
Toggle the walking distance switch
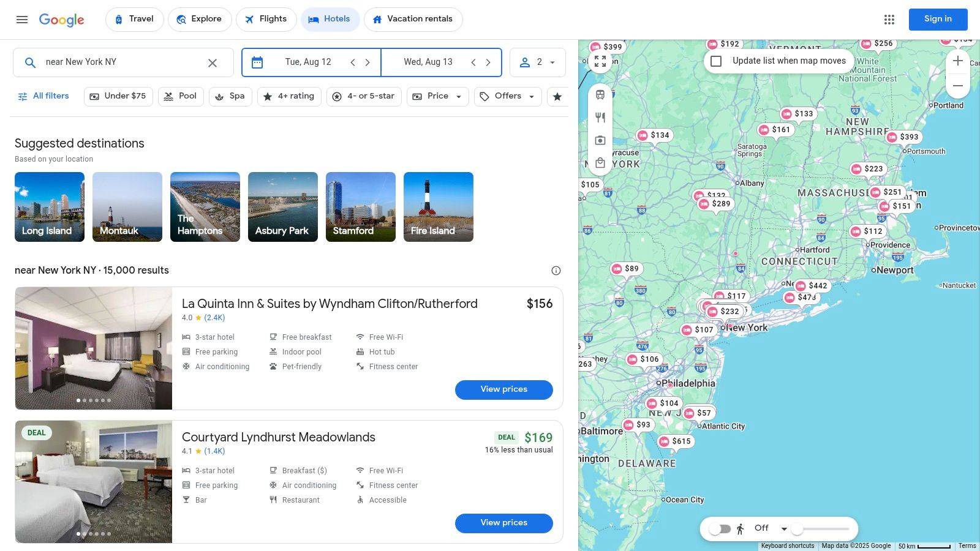[720, 529]
